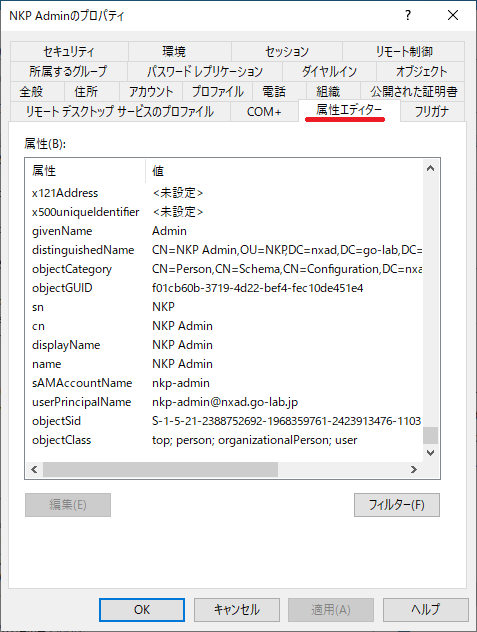Select the objectClass attribute row
Image resolution: width=477 pixels, height=632 pixels.
[225, 440]
